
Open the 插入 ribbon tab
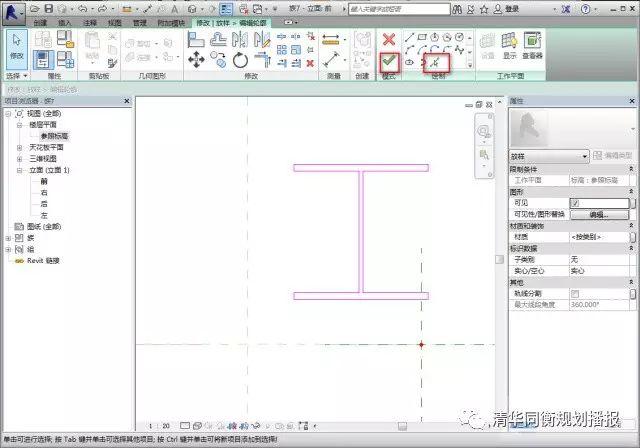point(65,21)
